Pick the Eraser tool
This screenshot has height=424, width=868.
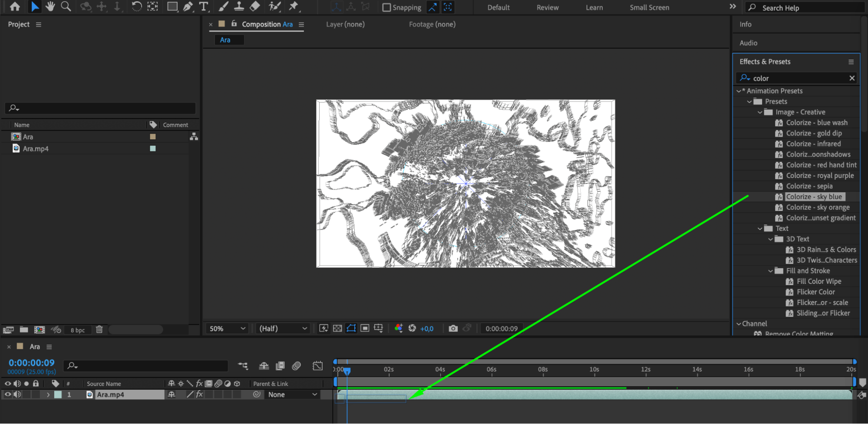click(255, 7)
